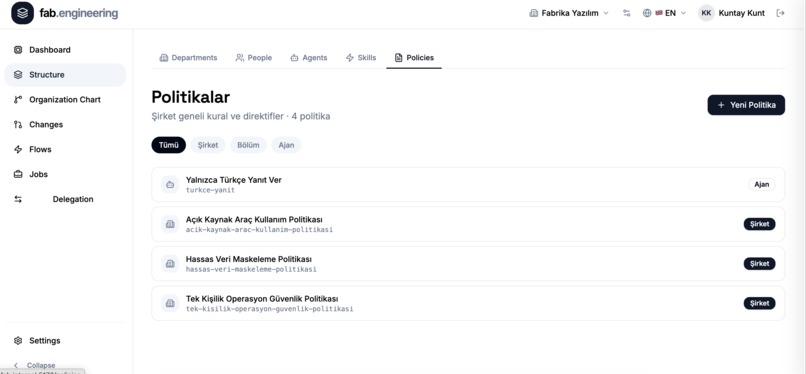Click the Politikalar page heading
Viewport: 806px width, 374px height.
click(191, 97)
